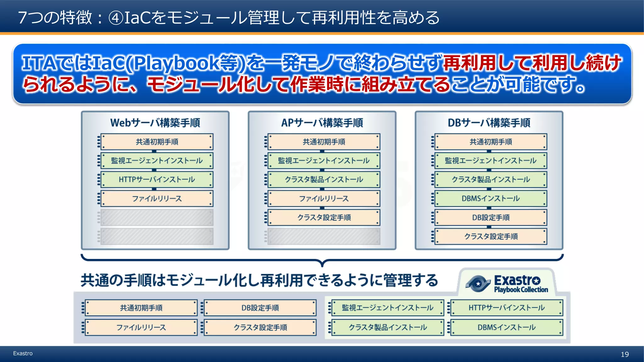Select the APサーバ構築手順 panel heading
This screenshot has width=644, height=362.
click(x=322, y=123)
